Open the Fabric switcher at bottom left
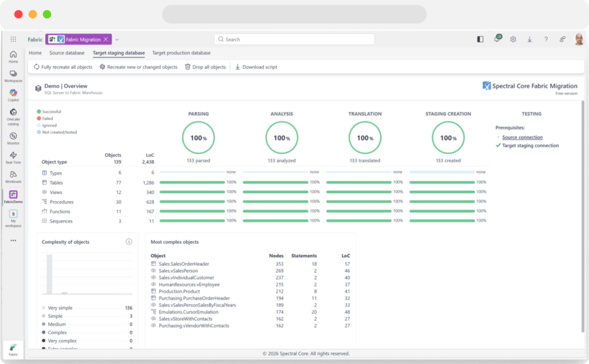Image resolution: width=589 pixels, height=364 pixels. point(13,349)
